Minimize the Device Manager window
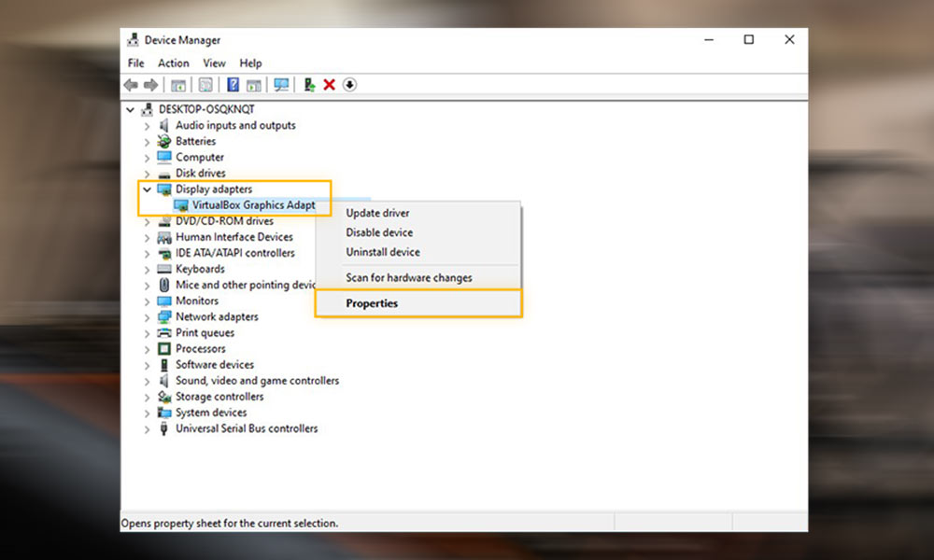Image resolution: width=934 pixels, height=560 pixels. (x=709, y=40)
